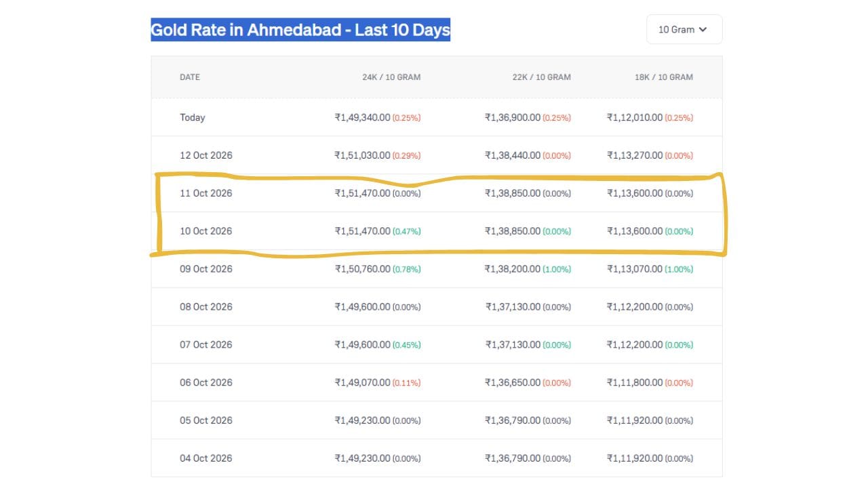Click the Today date cell
Viewport: 868px width, 488px height.
193,117
